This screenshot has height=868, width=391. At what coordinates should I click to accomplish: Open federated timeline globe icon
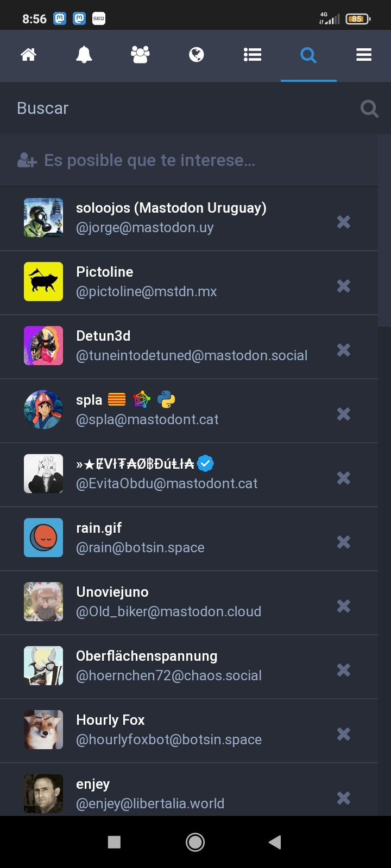click(x=196, y=55)
